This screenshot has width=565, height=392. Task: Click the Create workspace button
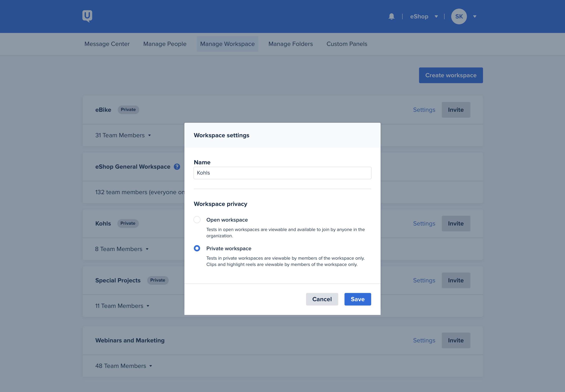coord(451,75)
